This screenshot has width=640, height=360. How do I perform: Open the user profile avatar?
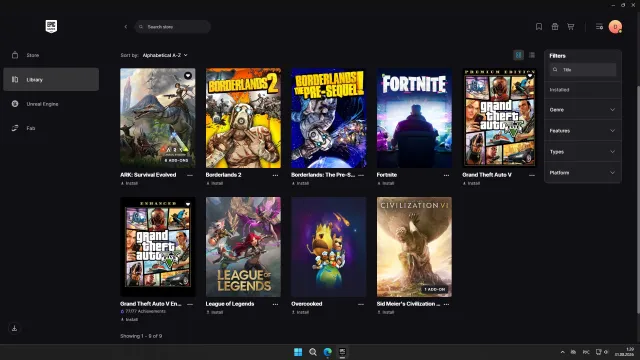[615, 27]
